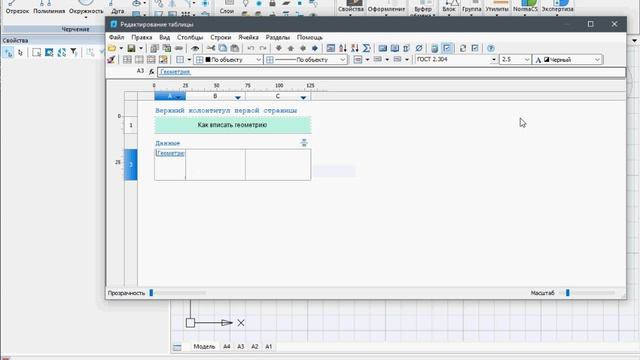Click the fx formula button

pos(151,71)
